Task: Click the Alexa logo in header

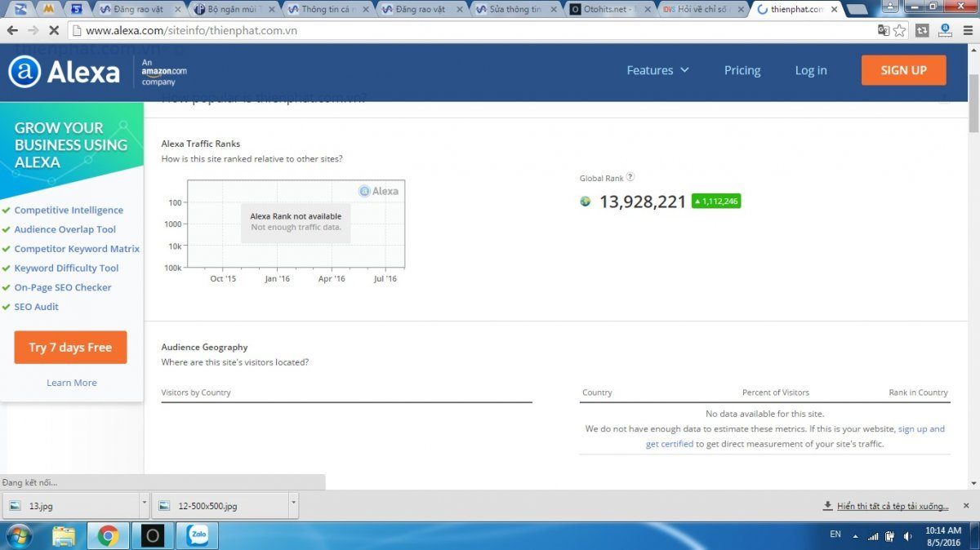Action: coord(65,72)
